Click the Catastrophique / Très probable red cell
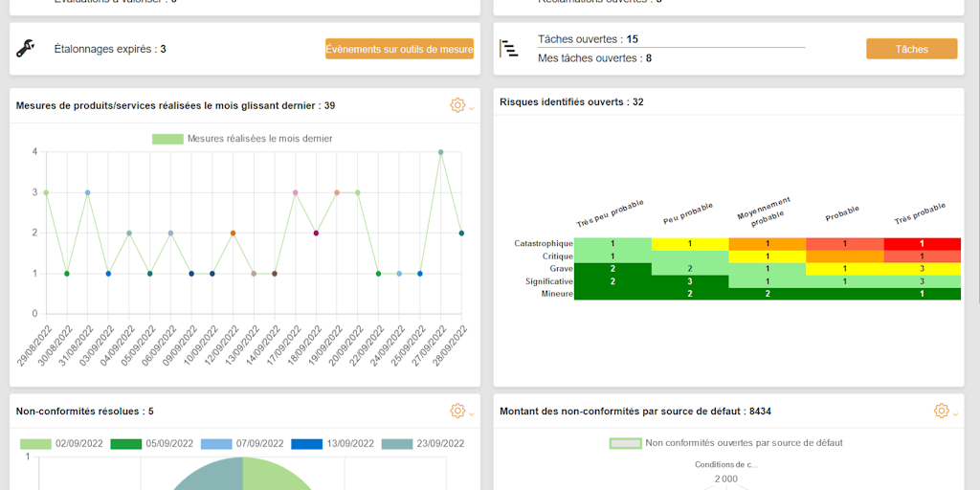Viewport: 980px width, 490px height. [x=922, y=244]
